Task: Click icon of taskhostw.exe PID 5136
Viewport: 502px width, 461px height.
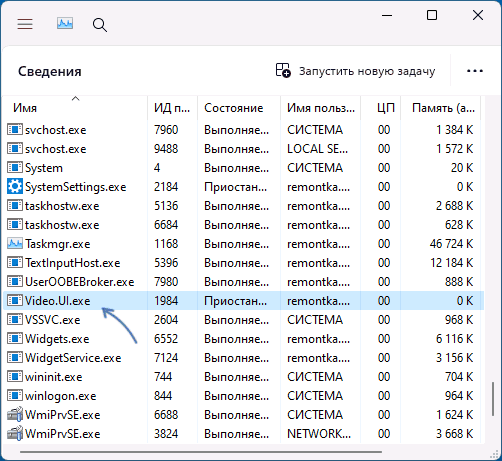Action: [15, 206]
